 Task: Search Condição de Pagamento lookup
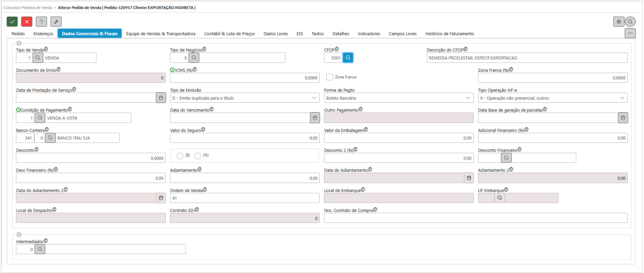click(x=40, y=118)
